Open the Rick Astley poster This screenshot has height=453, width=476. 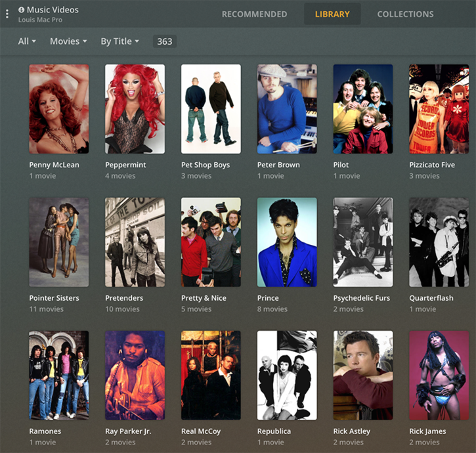(363, 376)
